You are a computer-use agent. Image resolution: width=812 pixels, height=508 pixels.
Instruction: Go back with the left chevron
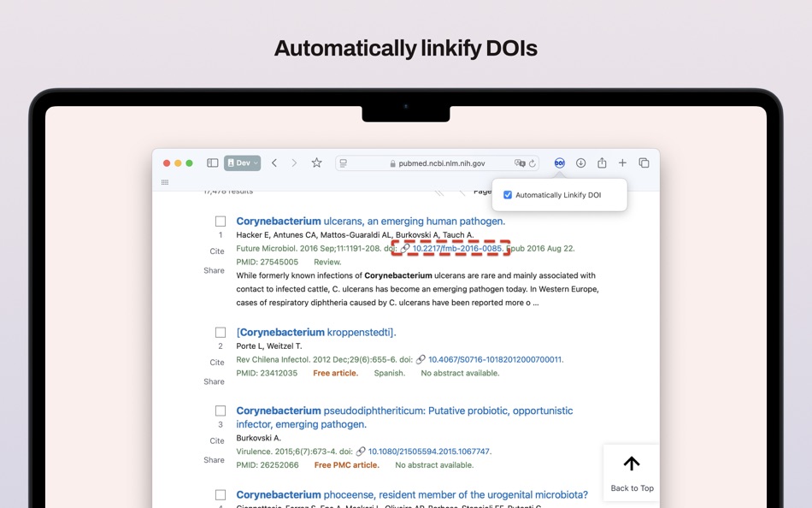tap(274, 162)
